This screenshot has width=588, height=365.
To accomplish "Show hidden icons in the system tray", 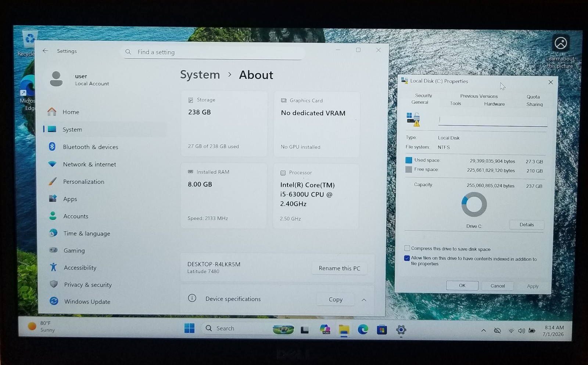I will click(484, 330).
